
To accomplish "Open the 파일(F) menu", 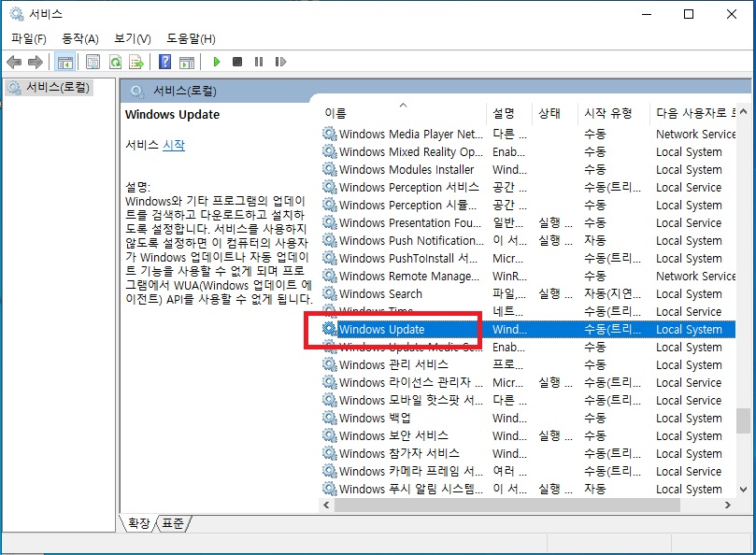I will click(x=29, y=38).
